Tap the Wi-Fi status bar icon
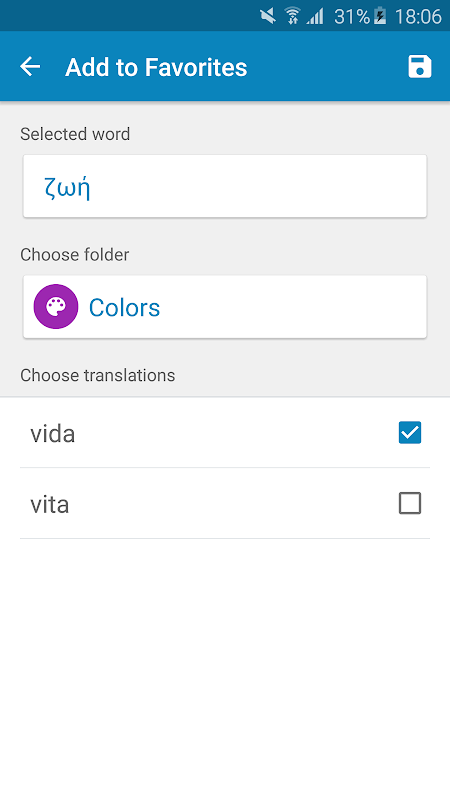Screen dimensions: 450x800 coord(292,16)
